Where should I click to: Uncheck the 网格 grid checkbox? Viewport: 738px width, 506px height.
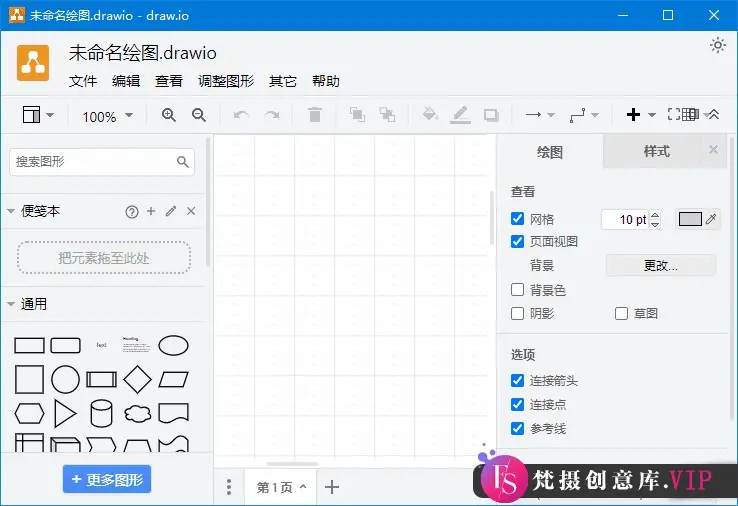point(517,218)
